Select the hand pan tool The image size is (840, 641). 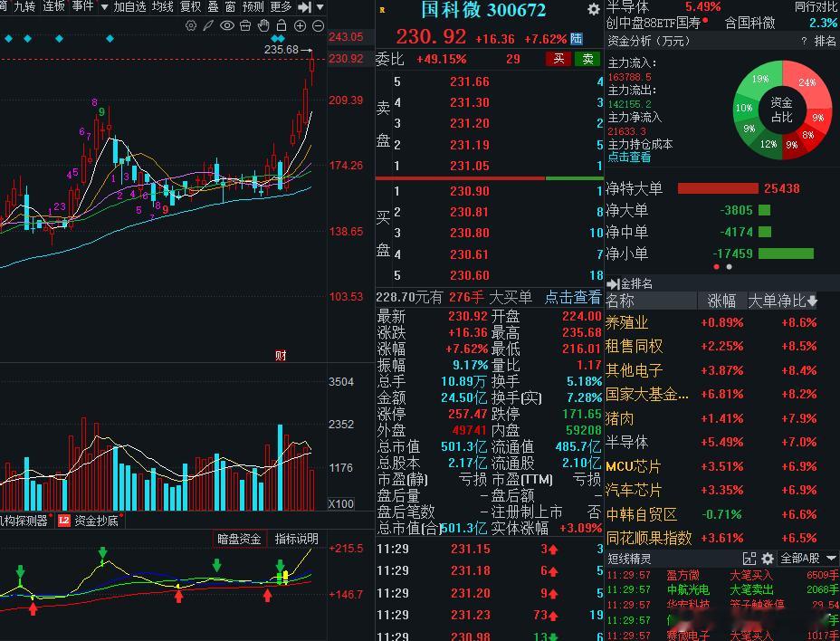tap(263, 25)
